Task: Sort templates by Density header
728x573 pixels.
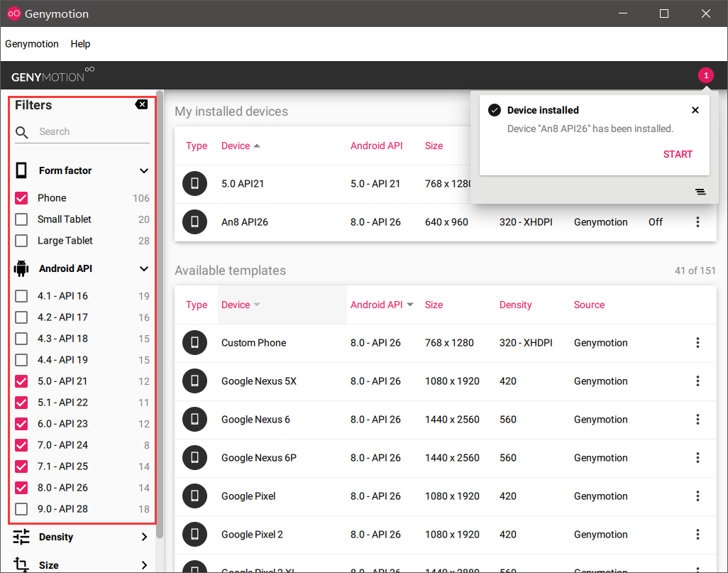Action: click(x=515, y=305)
